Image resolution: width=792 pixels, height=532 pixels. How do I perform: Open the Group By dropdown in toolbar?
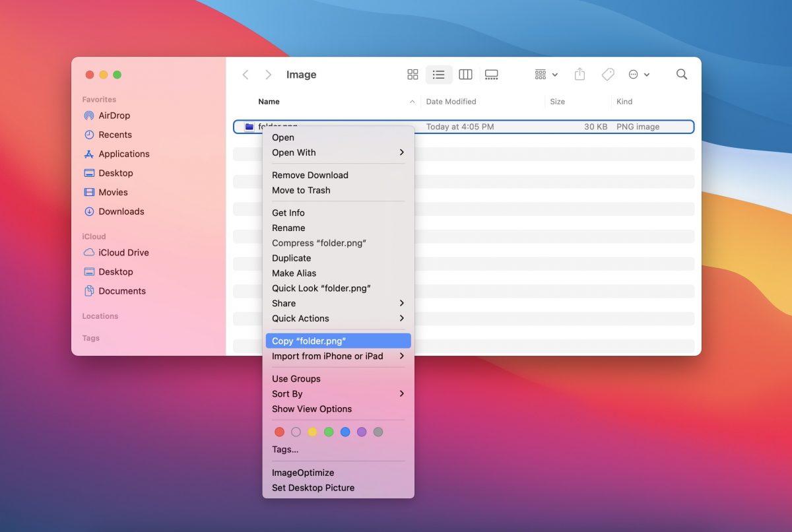[x=546, y=75]
